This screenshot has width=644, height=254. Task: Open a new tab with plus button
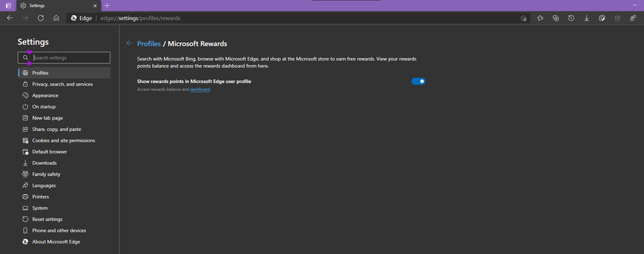click(107, 6)
